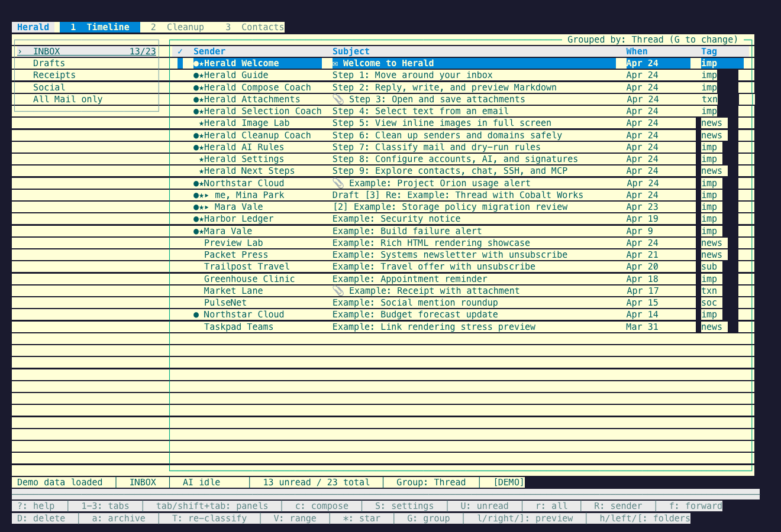Click thread arrow marker on me, Mina Park row
Screen dimensions: 781x532
(x=206, y=195)
